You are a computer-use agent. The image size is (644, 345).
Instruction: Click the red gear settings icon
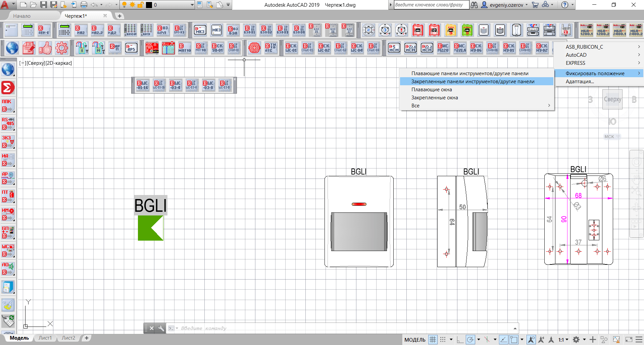click(62, 48)
